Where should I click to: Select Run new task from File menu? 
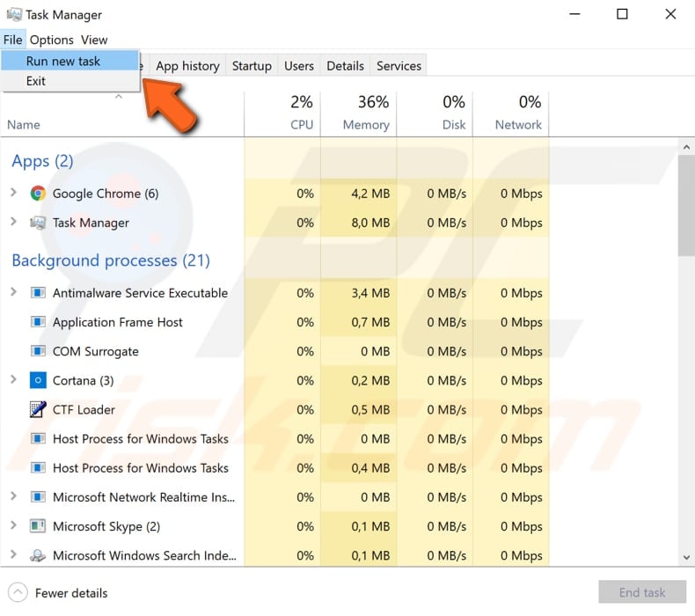click(63, 61)
